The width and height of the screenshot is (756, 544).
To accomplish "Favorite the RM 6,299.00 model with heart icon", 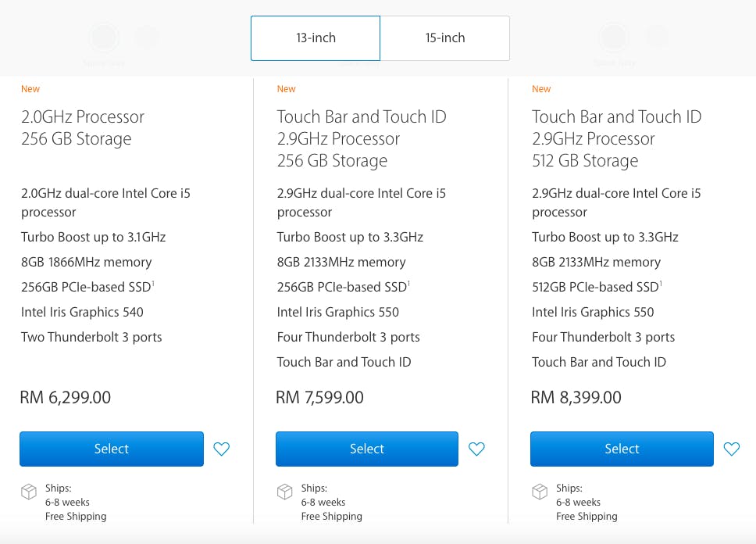I will [222, 449].
